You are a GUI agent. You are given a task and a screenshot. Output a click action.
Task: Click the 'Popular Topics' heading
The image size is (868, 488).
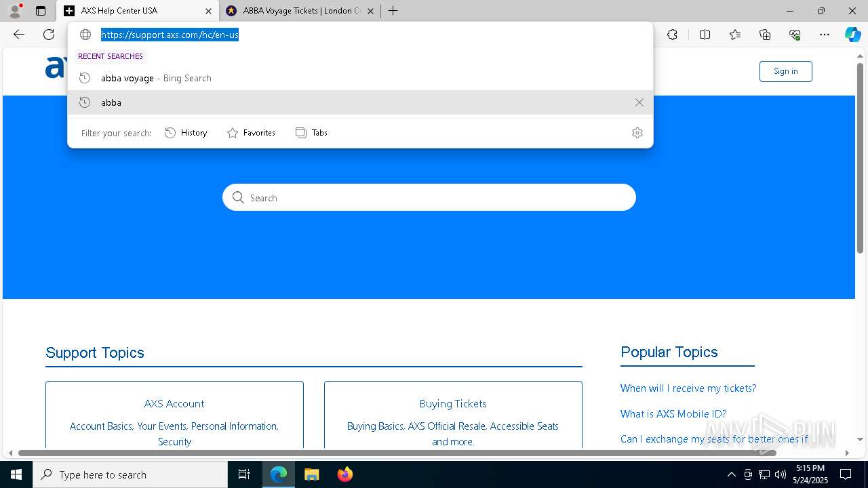669,352
